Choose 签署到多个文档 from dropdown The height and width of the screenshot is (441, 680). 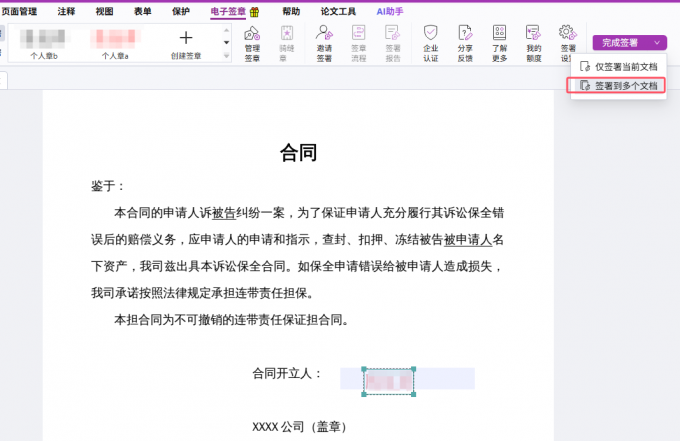[x=618, y=86]
